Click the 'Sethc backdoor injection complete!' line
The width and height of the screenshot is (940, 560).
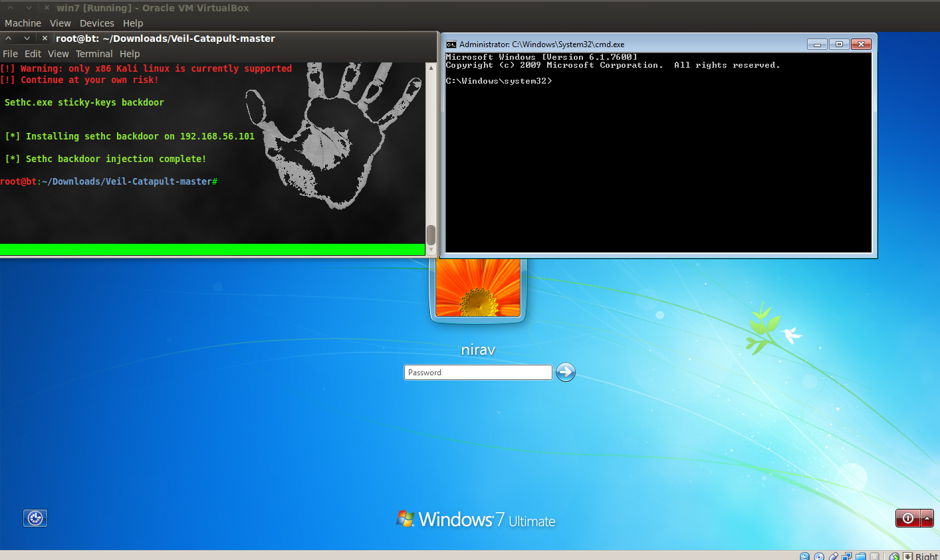coord(106,159)
